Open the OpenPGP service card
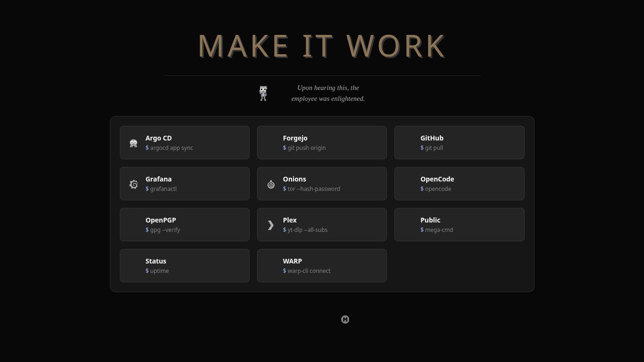 coord(184,224)
